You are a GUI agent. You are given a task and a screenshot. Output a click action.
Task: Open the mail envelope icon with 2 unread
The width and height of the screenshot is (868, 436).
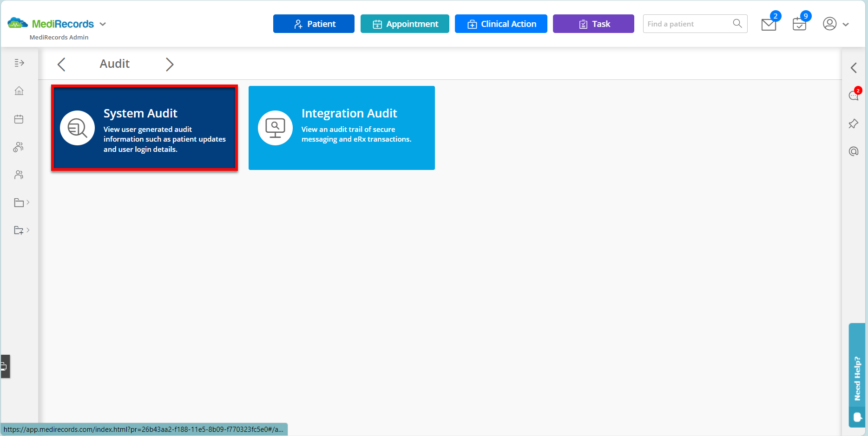[768, 24]
